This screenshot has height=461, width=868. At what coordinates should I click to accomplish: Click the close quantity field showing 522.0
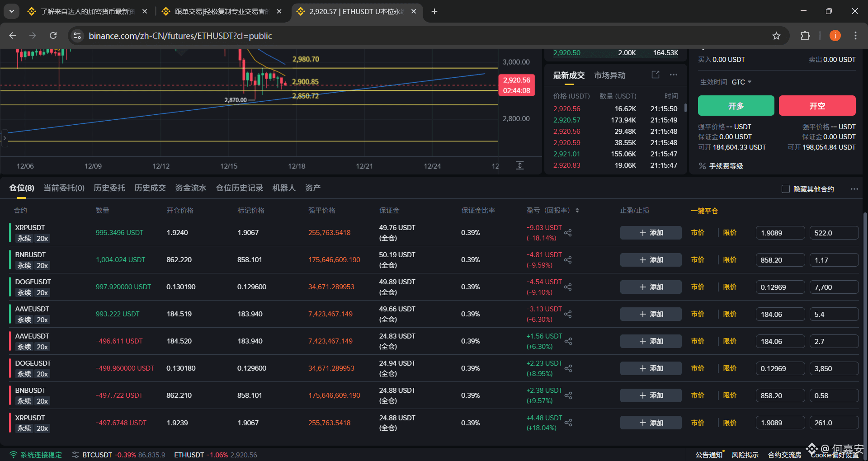point(834,233)
